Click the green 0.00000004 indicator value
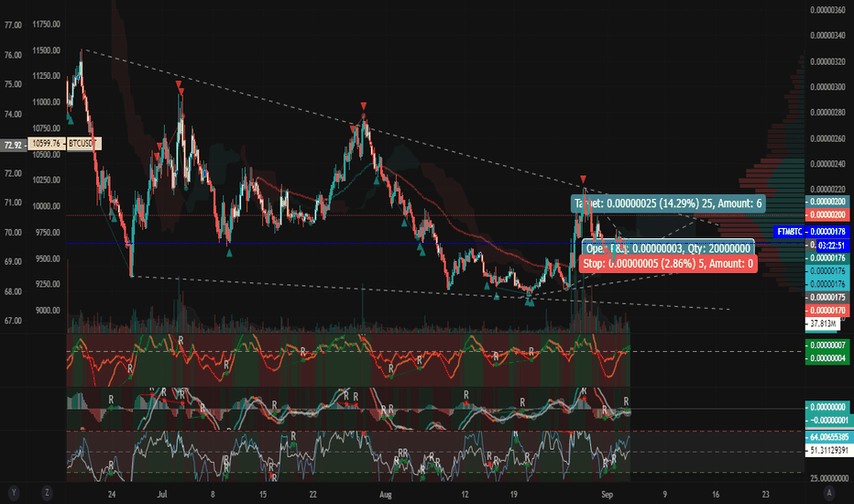Image resolution: width=854 pixels, height=504 pixels. [x=827, y=358]
